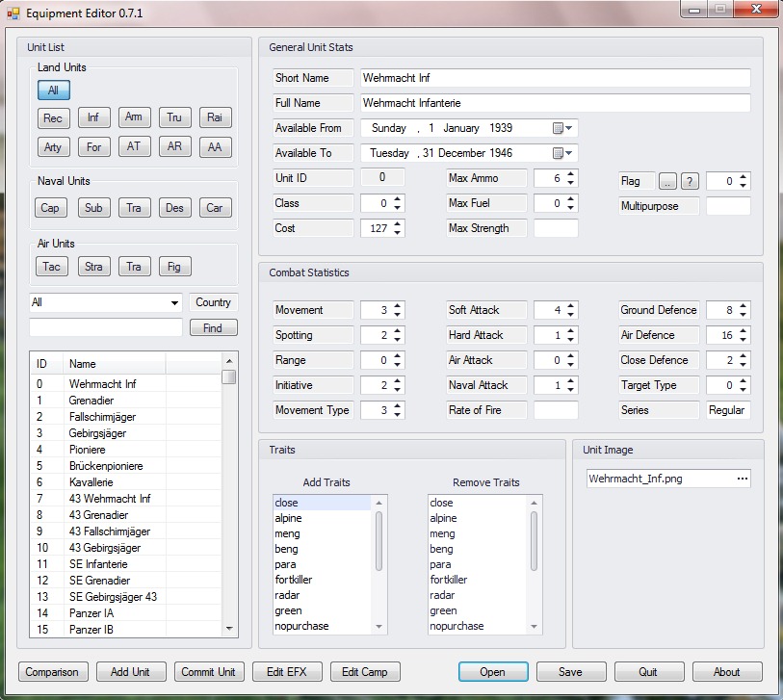
Task: Click the Add Unit button
Action: tap(131, 672)
